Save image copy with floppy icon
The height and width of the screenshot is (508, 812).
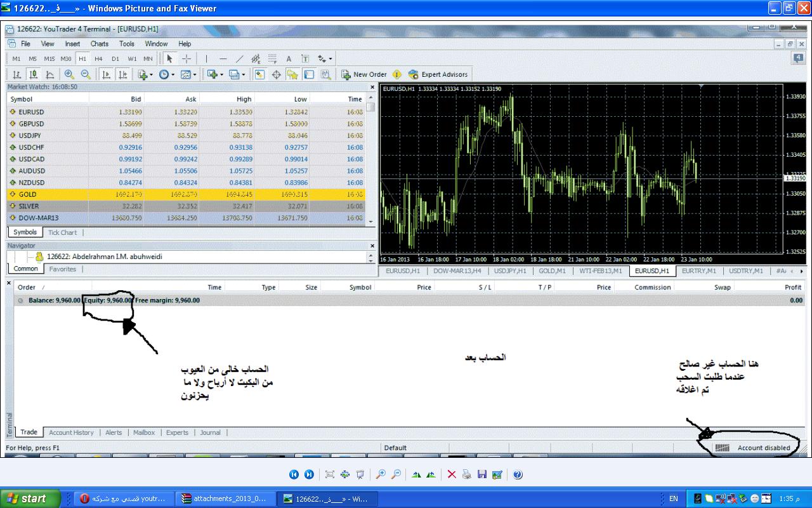(482, 474)
